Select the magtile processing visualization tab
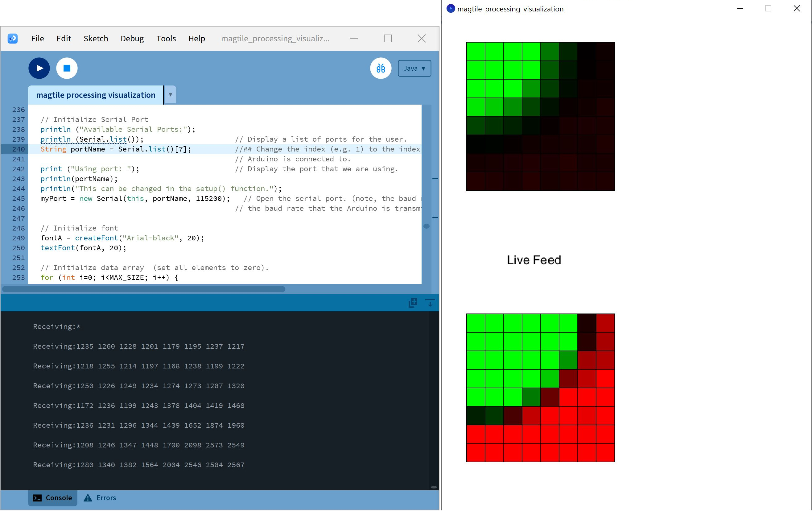 click(95, 95)
